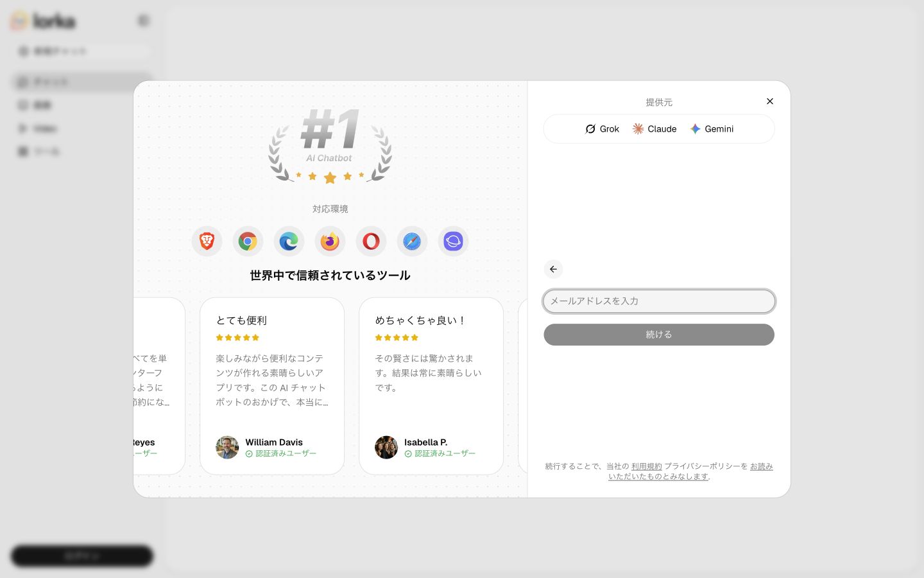The height and width of the screenshot is (578, 924).
Task: Click the review text starting その賢さには驚かされ
Action: [x=428, y=373]
